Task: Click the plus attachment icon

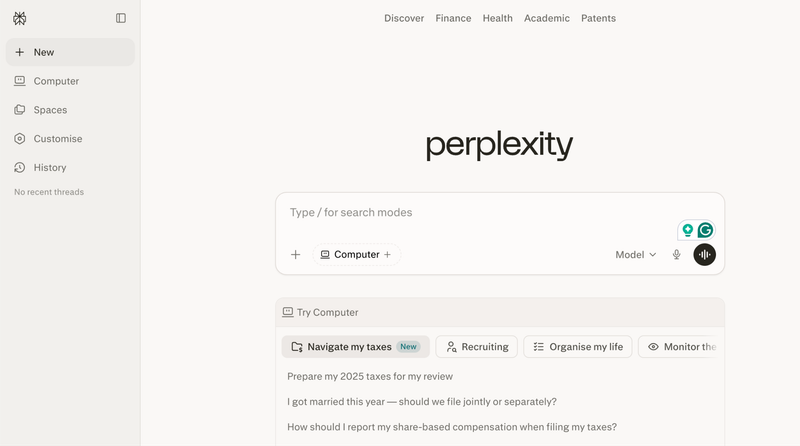Action: click(295, 255)
